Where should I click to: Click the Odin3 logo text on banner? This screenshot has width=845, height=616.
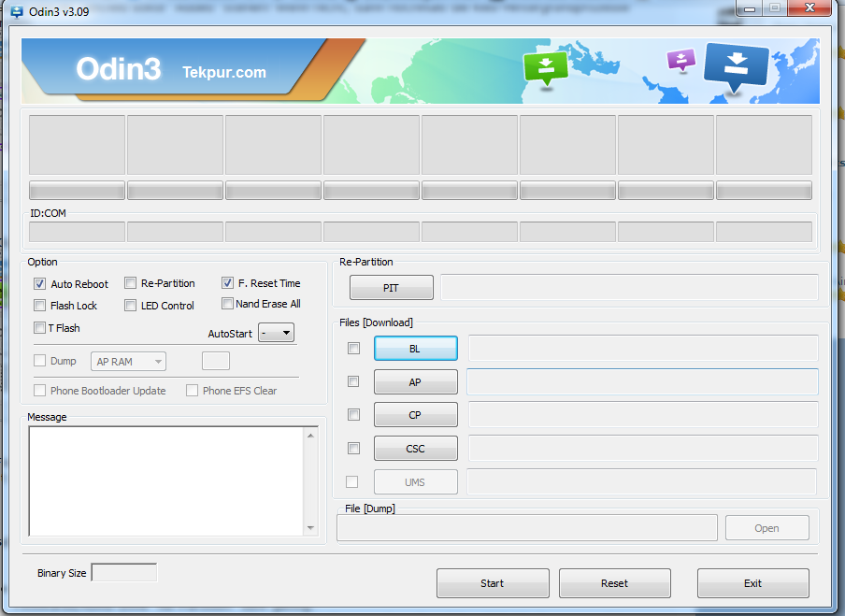click(119, 69)
